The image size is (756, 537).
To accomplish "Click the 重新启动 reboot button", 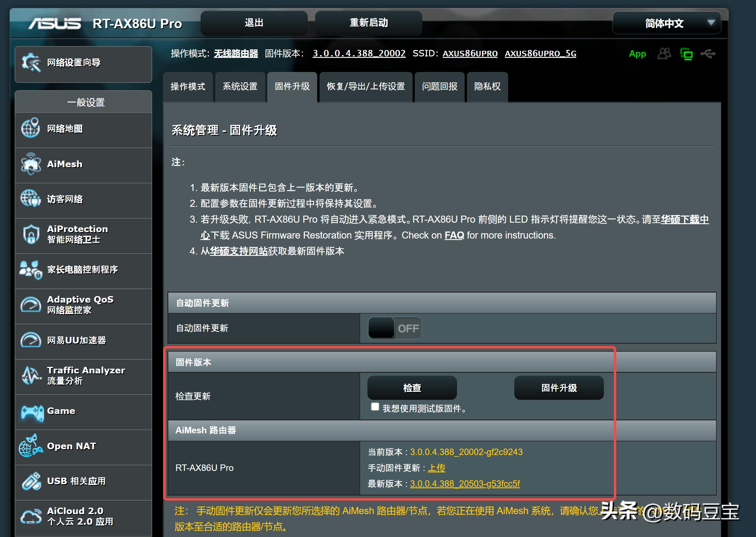I will click(368, 23).
